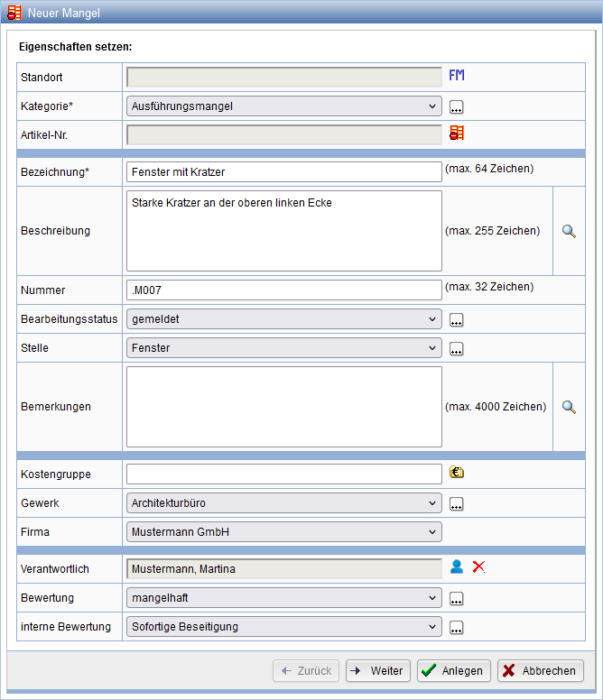Viewport: 603px width, 700px height.
Task: Expand the Kategorie dropdown Ausführungsmangel
Action: 284,106
